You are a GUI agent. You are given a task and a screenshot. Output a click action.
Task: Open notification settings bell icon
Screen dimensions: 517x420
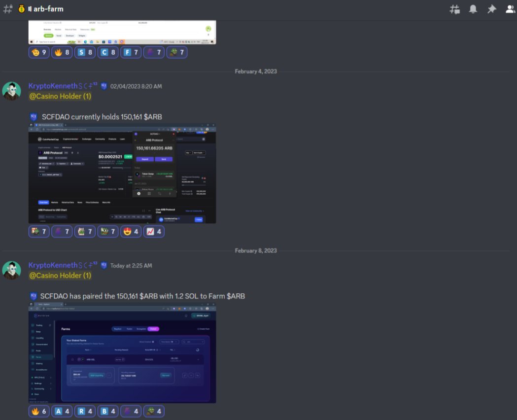[x=473, y=9]
